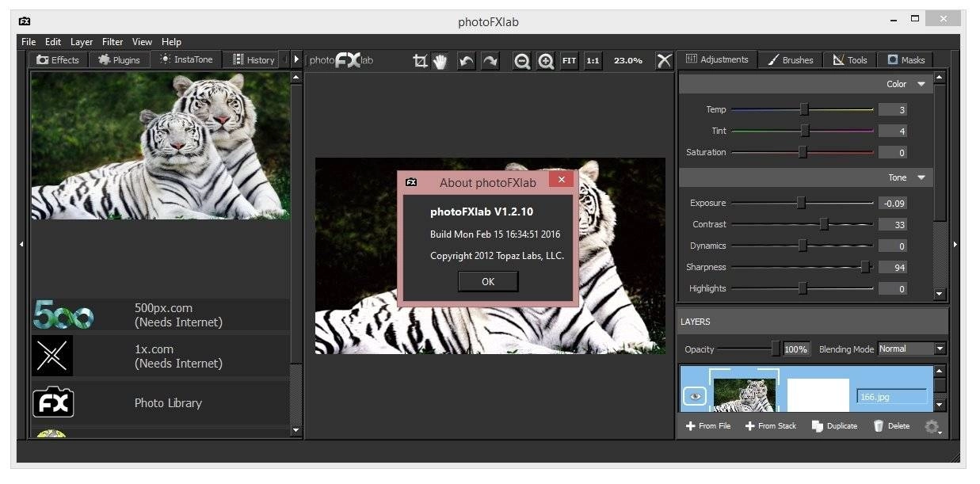The image size is (980, 484).
Task: Show more left tabs with arrow
Action: coord(297,59)
